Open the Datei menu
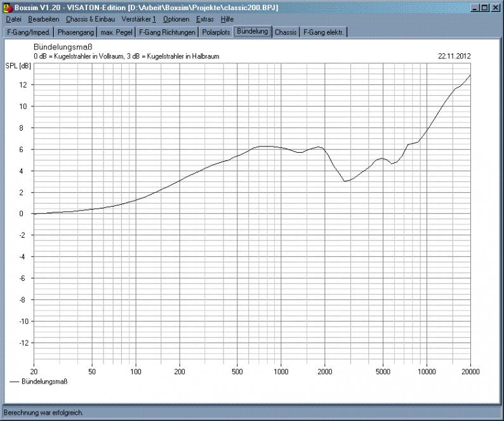 click(x=13, y=20)
